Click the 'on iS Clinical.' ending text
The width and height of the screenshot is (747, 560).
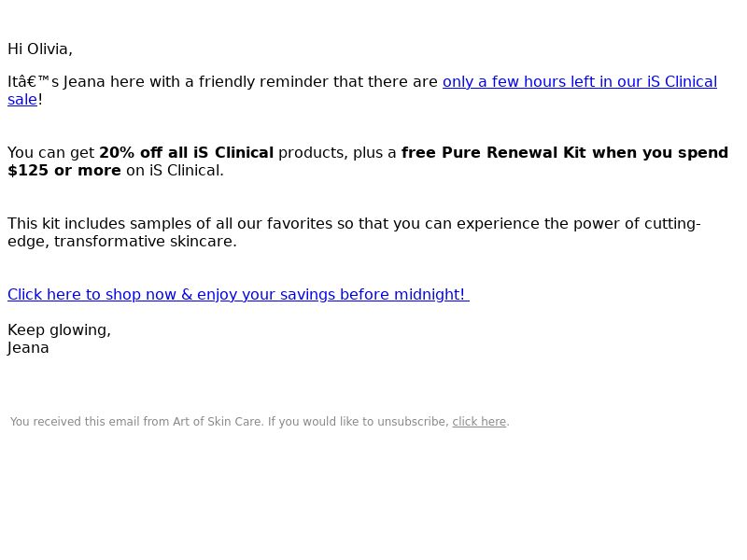175,171
